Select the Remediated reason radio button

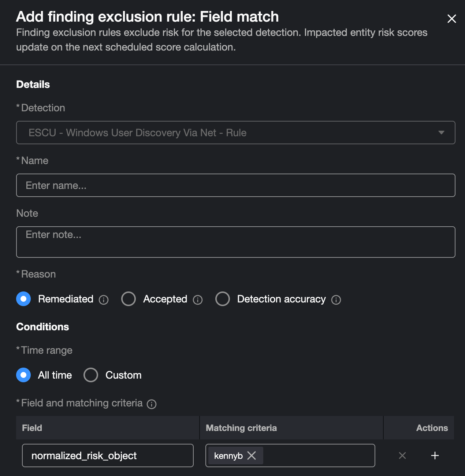point(23,299)
